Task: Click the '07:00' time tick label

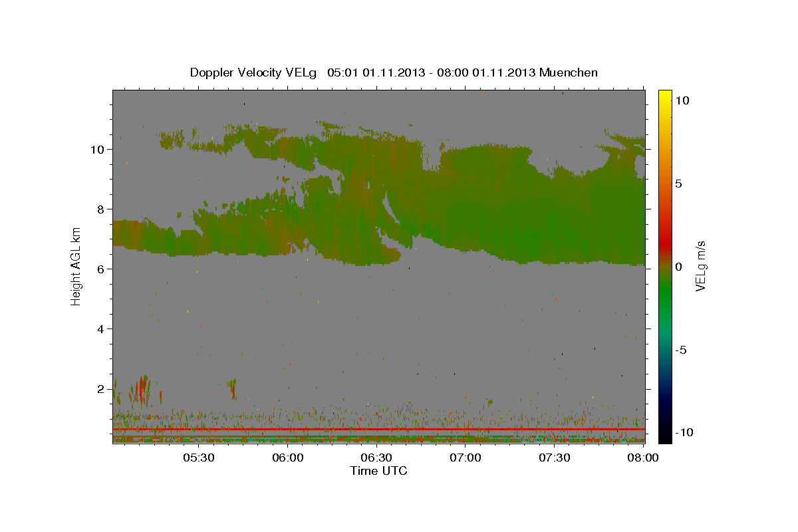Action: [465, 458]
